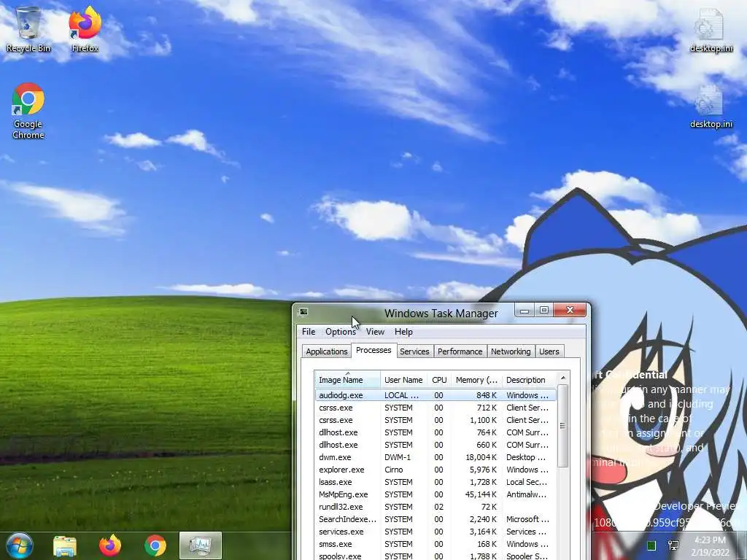Image resolution: width=747 pixels, height=560 pixels.
Task: Launch Firefox from the taskbar
Action: [110, 545]
